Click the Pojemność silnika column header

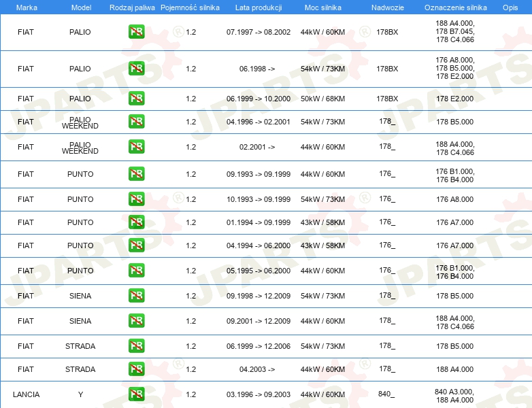click(x=190, y=7)
